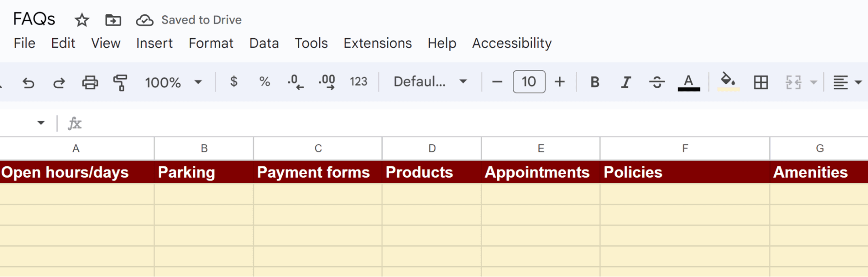Increase font size with plus button
Viewport: 868px width, 277px height.
560,82
